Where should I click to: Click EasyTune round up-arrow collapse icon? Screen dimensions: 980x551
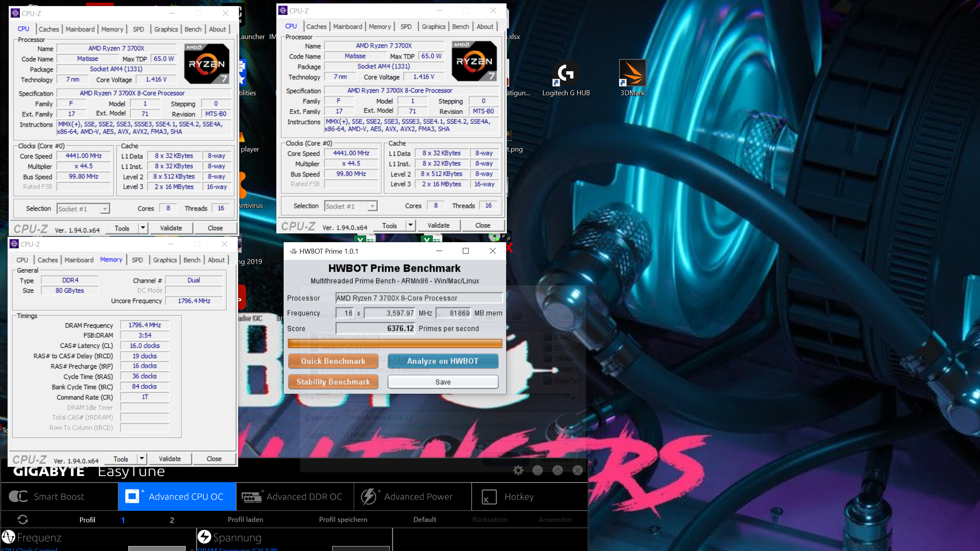pos(557,470)
